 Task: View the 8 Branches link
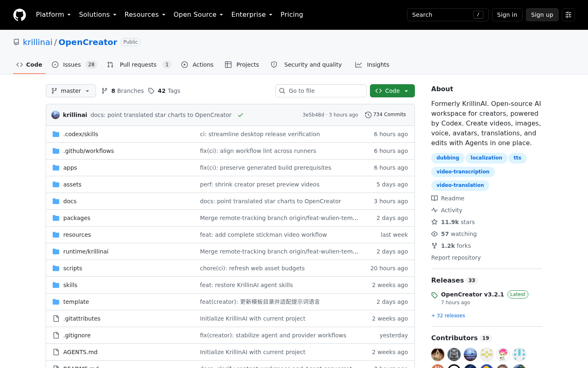pos(122,91)
